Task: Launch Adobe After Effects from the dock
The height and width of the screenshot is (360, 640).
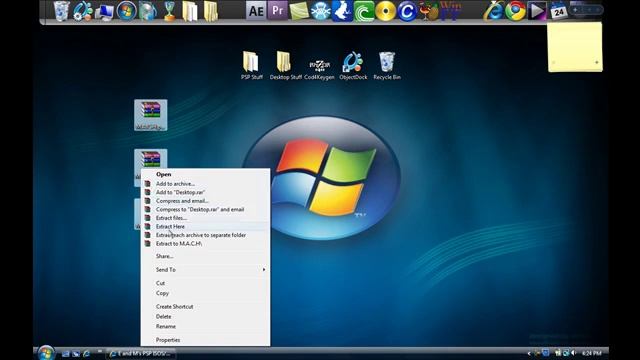Action: click(256, 11)
